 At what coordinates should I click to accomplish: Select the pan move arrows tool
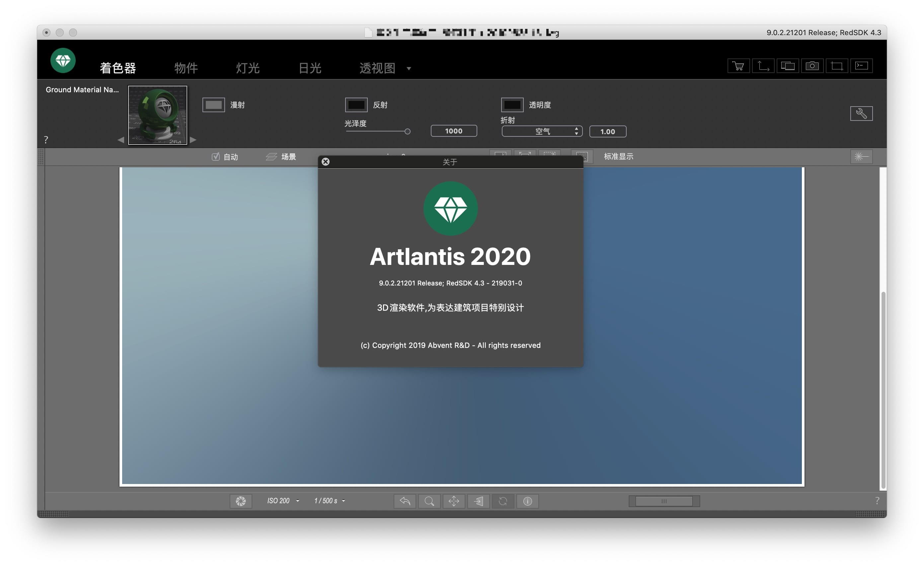454,501
